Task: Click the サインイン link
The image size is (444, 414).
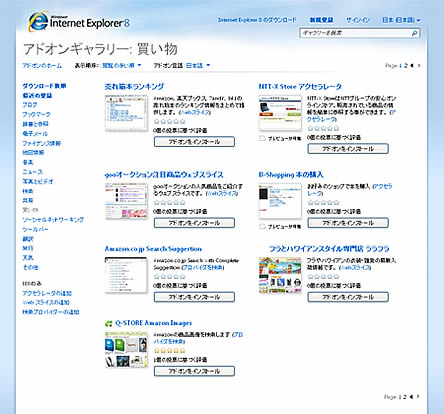Action: (358, 20)
